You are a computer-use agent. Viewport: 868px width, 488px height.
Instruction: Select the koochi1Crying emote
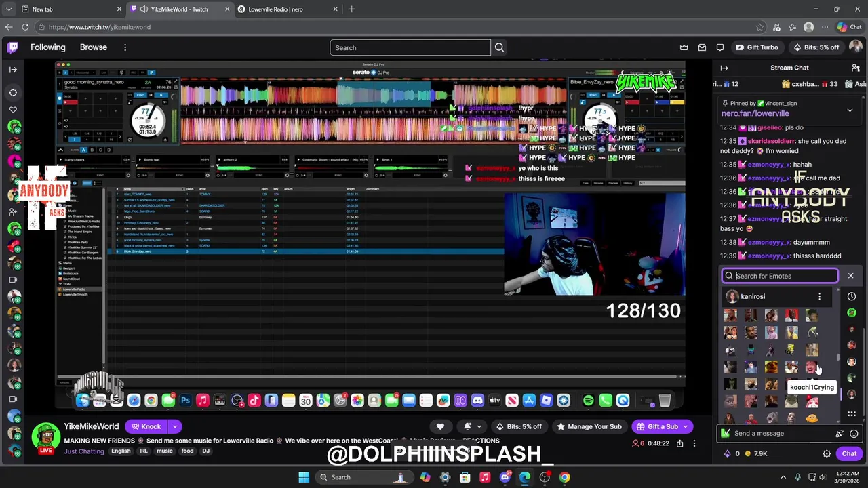click(812, 367)
